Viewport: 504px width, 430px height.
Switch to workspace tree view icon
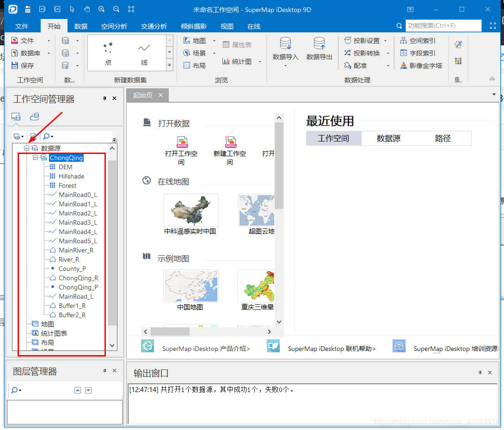pos(16,117)
